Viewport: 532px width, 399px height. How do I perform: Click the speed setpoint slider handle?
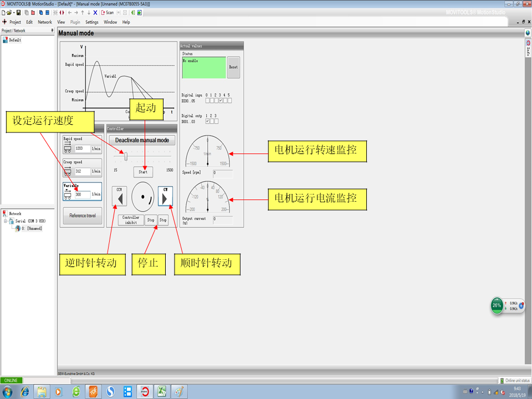pos(126,157)
